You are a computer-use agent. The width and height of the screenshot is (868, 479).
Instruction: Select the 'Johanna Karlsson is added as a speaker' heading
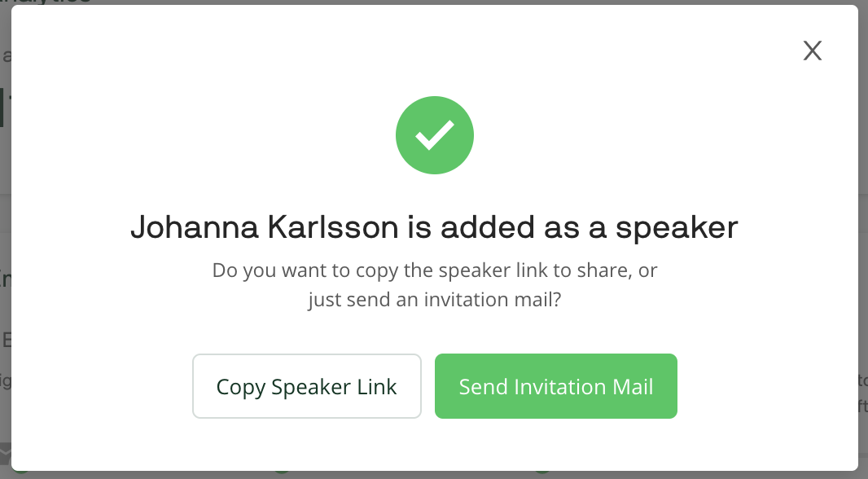[x=435, y=227]
